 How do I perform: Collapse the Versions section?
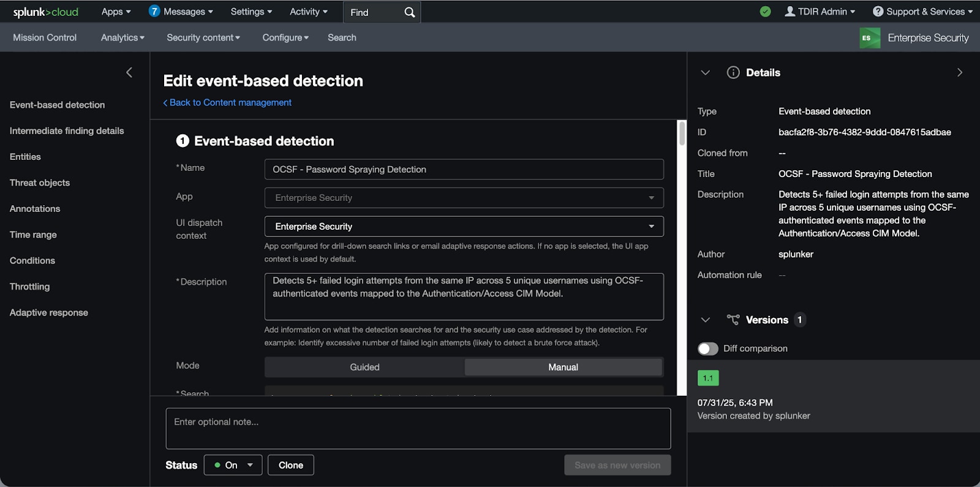(x=705, y=320)
